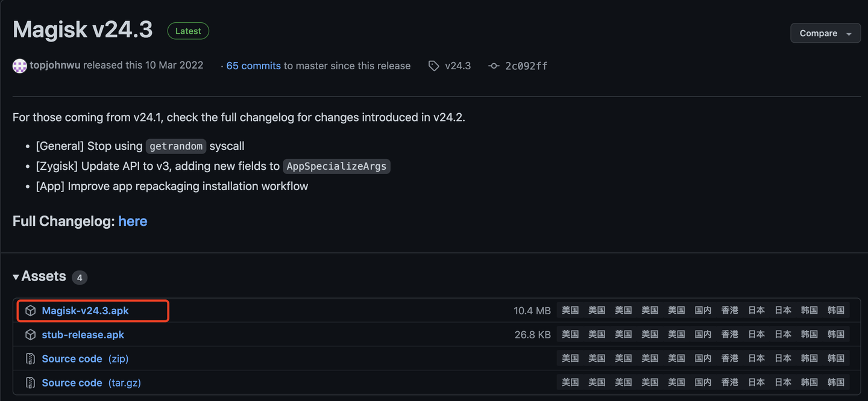Click the Compare button
This screenshot has height=401, width=868.
[x=819, y=33]
